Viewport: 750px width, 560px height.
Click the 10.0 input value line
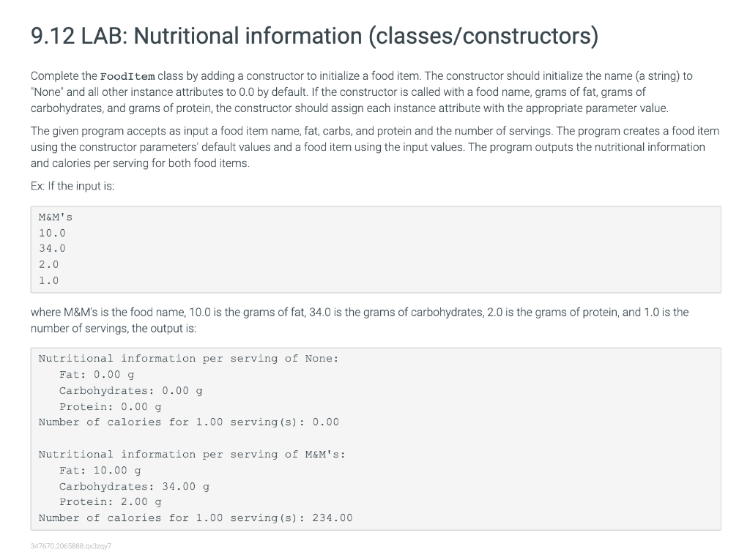click(x=52, y=233)
